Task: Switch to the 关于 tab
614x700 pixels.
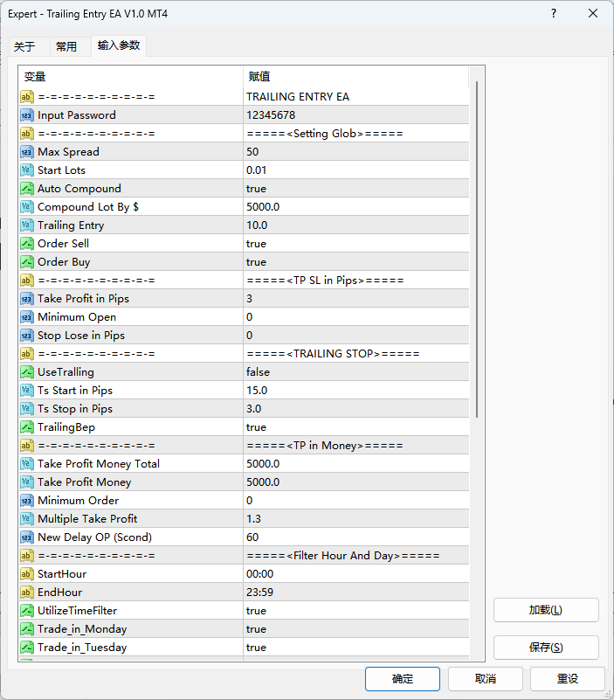Action: point(24,46)
